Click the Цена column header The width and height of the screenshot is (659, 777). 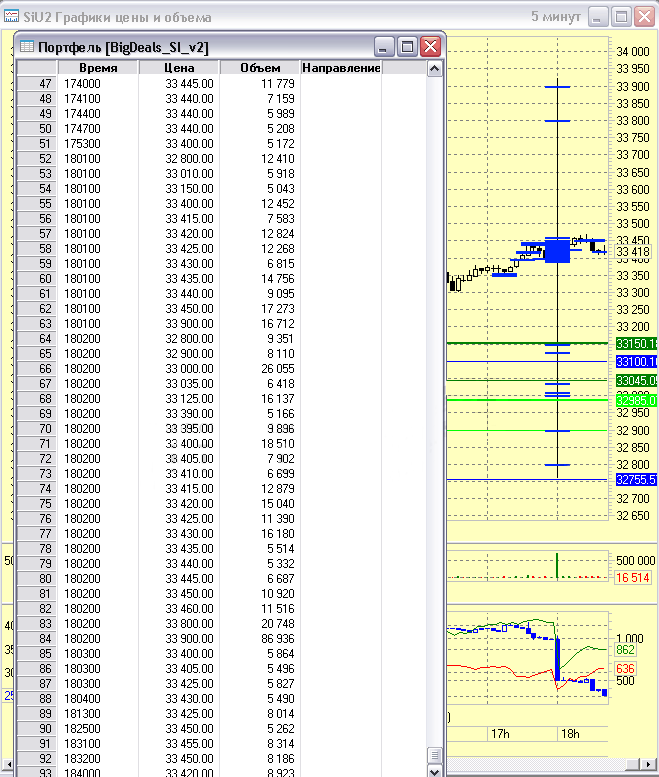[x=179, y=67]
